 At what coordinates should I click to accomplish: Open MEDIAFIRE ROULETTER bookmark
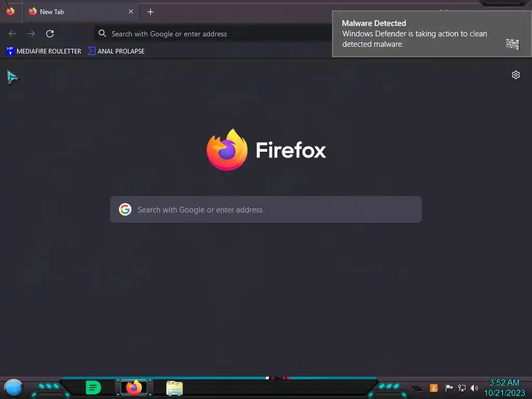(44, 51)
